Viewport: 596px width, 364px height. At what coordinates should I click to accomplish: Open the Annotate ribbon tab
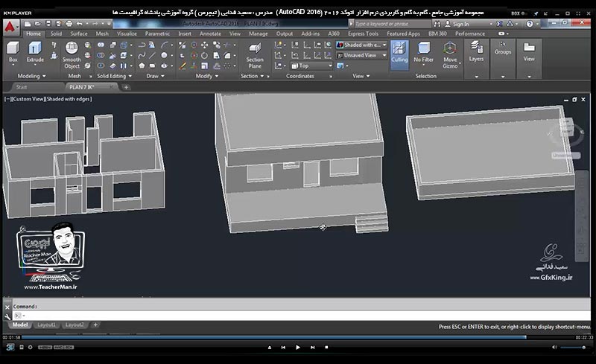coord(210,33)
